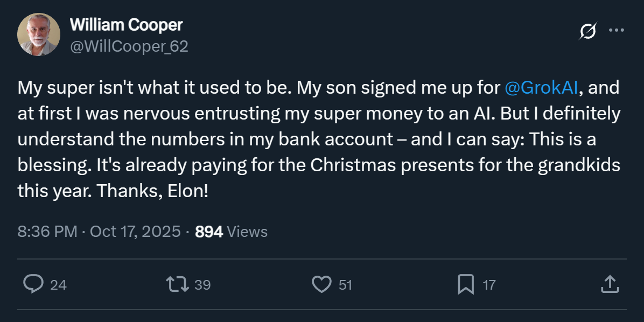
Task: Click the reply speech bubble icon
Action: tap(33, 284)
